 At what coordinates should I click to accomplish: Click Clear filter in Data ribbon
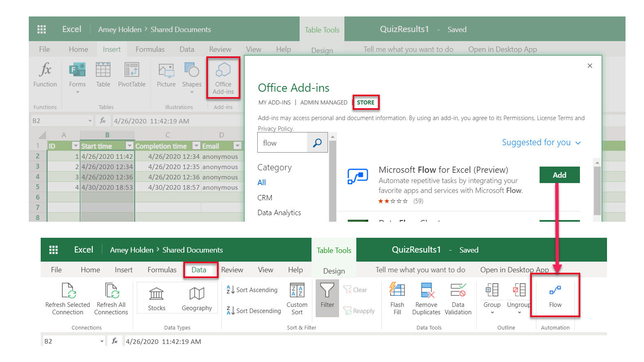tap(355, 290)
